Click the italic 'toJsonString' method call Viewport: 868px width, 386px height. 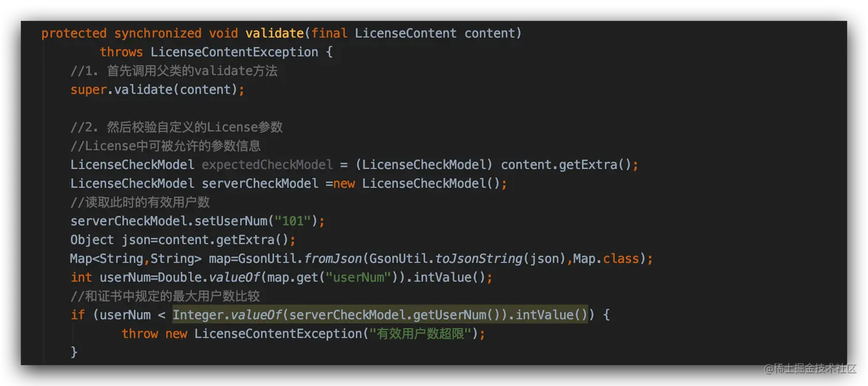coord(479,258)
